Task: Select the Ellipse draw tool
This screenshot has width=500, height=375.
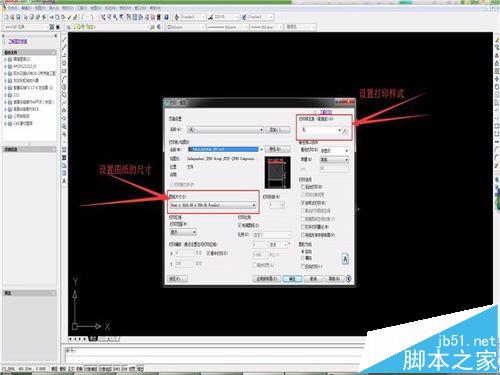Action: coord(64,111)
